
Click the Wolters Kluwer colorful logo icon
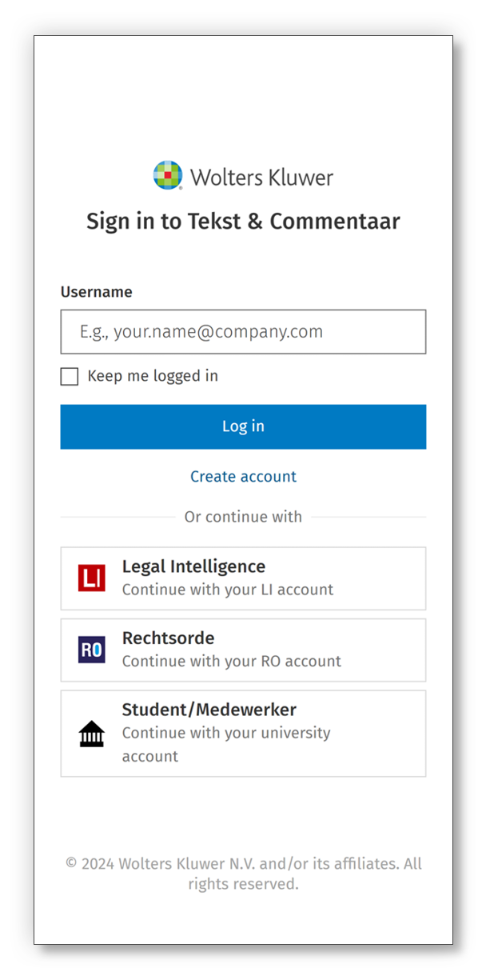point(168,175)
